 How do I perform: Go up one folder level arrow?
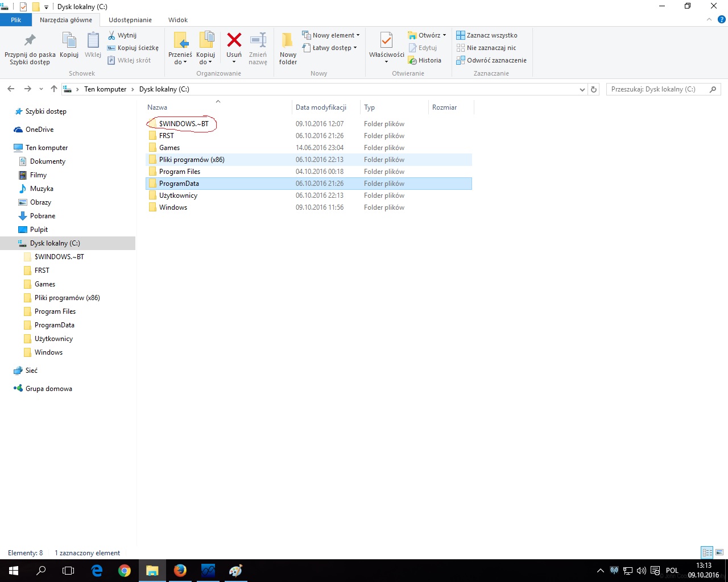point(54,89)
